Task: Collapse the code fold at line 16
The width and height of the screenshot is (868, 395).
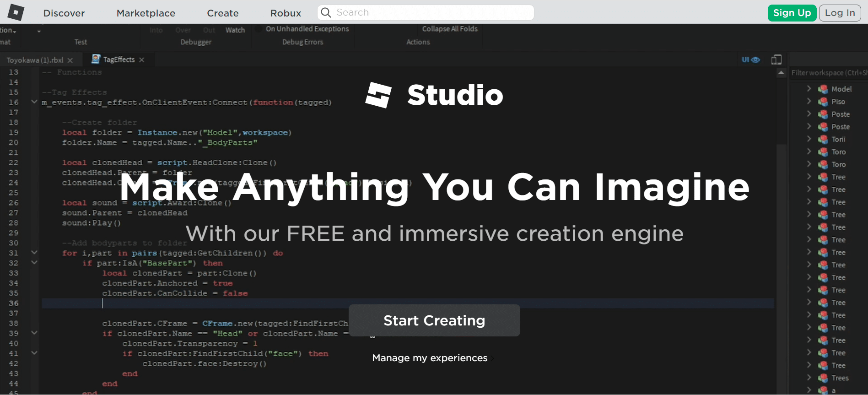Action: pyautogui.click(x=34, y=102)
